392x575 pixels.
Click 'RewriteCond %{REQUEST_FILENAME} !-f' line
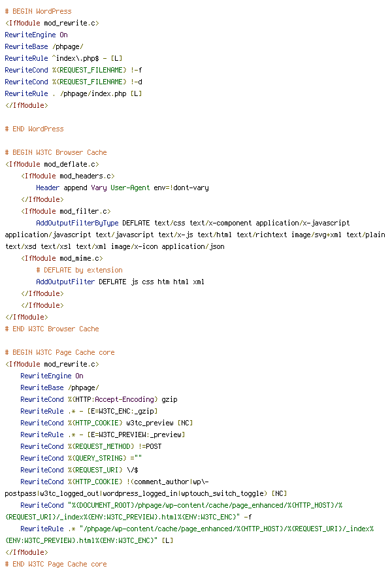pos(73,70)
